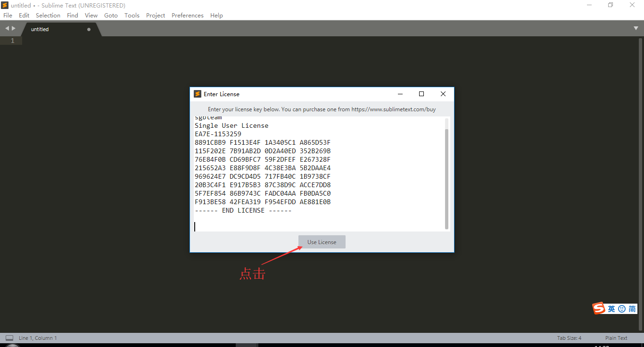Click key line starting 5F7EF854
644x347 pixels.
click(263, 193)
